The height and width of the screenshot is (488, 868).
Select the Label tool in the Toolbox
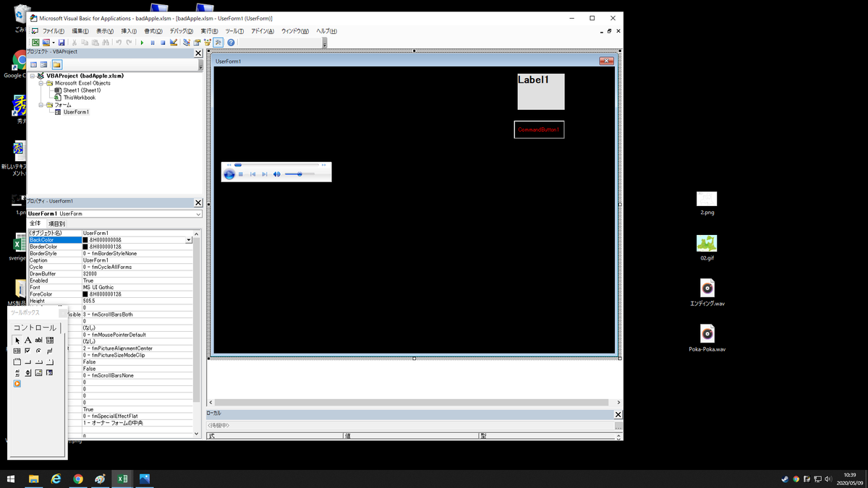pos(27,340)
